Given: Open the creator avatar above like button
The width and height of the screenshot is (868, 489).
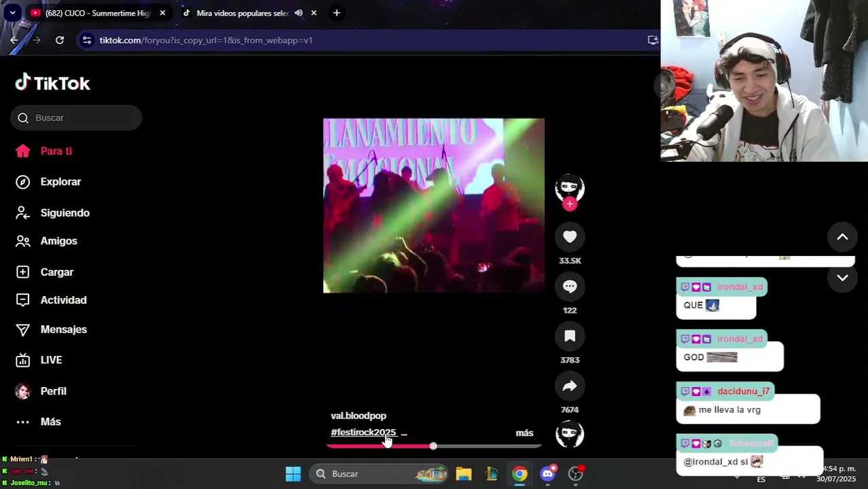Looking at the screenshot, I should [x=570, y=187].
